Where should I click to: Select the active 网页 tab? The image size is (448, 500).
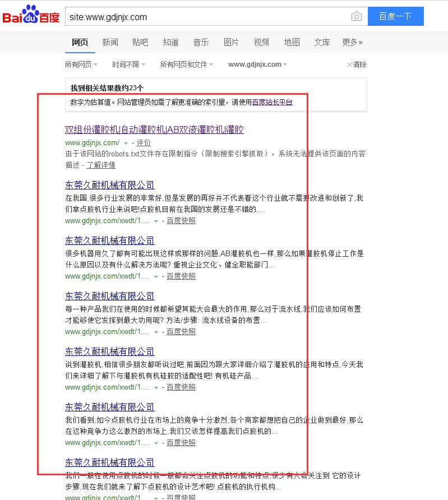[80, 42]
